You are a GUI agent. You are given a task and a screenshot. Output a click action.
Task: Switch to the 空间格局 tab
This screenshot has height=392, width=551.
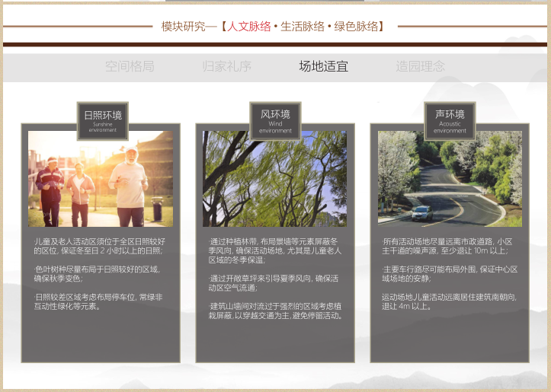tap(130, 67)
